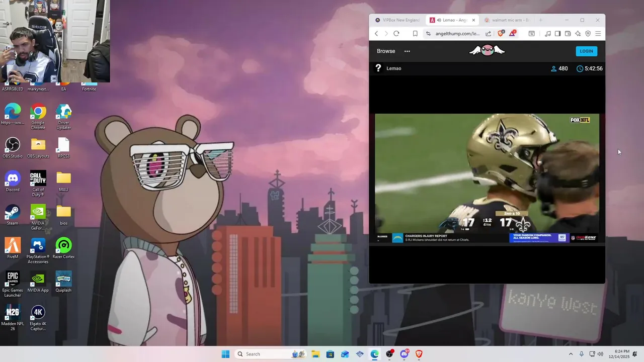The width and height of the screenshot is (644, 362).
Task: Open the NVIDIA App desktop icon
Action: tap(38, 282)
